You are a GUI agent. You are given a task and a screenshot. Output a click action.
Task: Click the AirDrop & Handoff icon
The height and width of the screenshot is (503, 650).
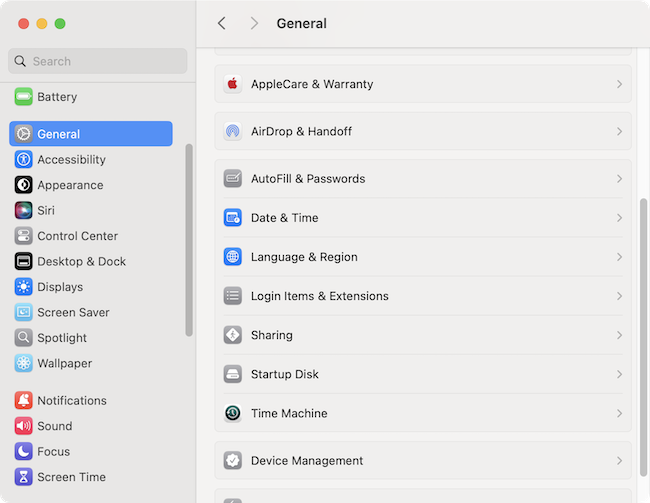click(x=233, y=131)
